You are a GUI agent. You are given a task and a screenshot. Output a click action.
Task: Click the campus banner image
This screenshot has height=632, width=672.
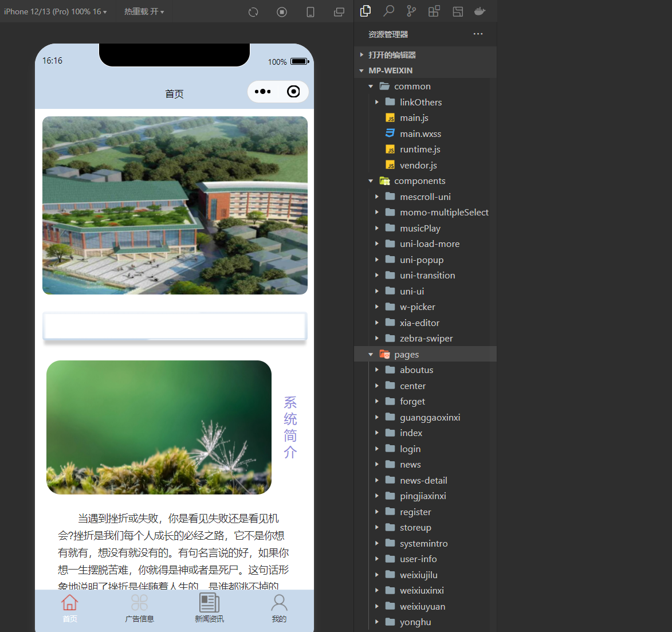coord(175,205)
